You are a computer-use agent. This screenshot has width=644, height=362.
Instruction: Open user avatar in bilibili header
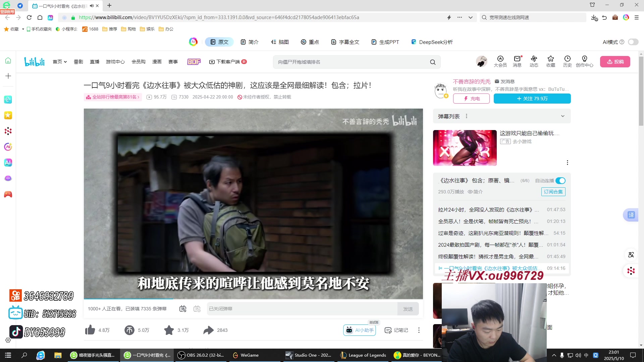click(482, 61)
